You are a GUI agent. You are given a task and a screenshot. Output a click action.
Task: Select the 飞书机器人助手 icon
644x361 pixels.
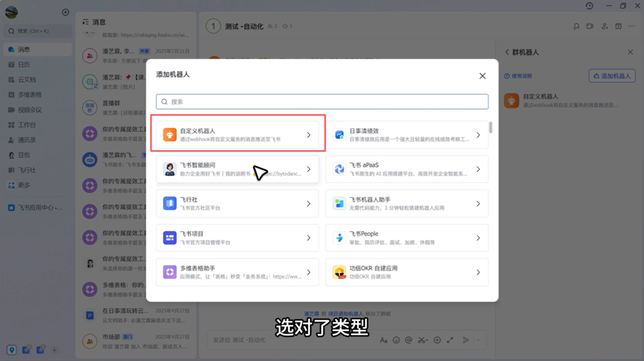pos(339,204)
